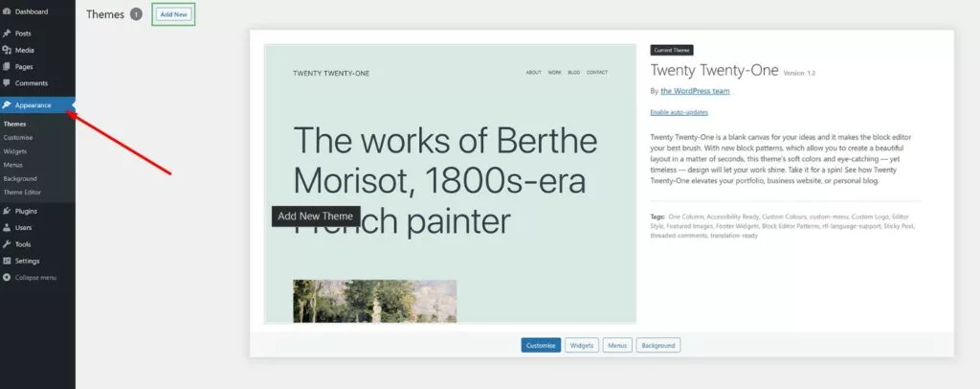Open the WordPress team author link
980x389 pixels.
695,91
